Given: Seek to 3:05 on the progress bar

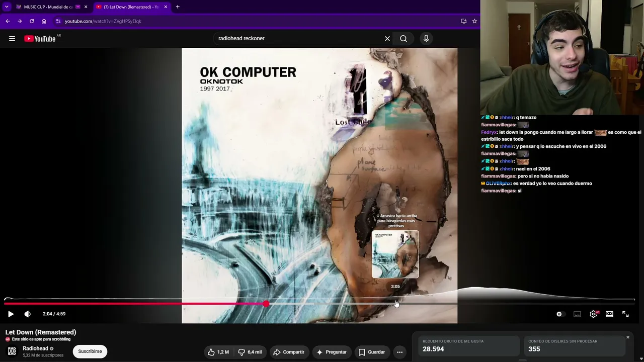Looking at the screenshot, I should [x=396, y=304].
